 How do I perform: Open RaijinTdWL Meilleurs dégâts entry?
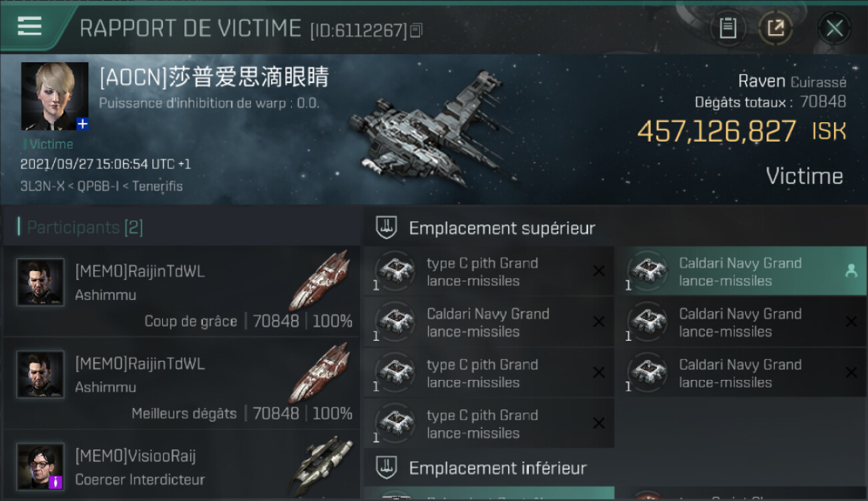click(180, 383)
